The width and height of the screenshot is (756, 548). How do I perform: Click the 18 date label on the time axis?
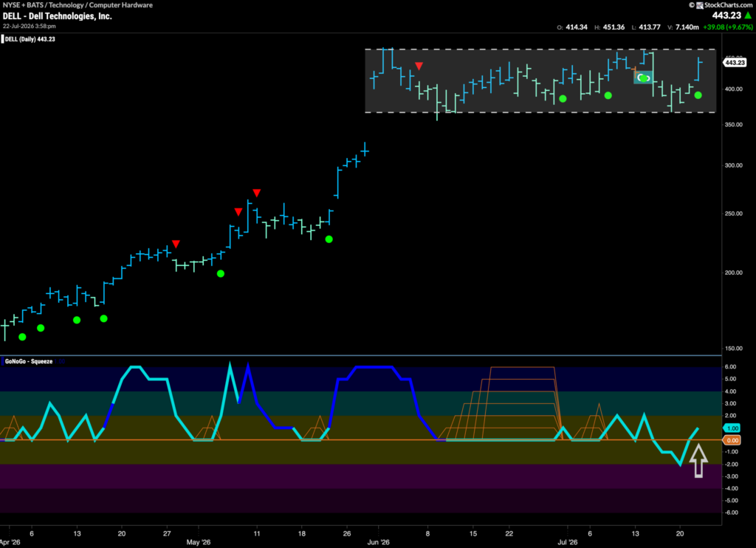click(x=302, y=533)
